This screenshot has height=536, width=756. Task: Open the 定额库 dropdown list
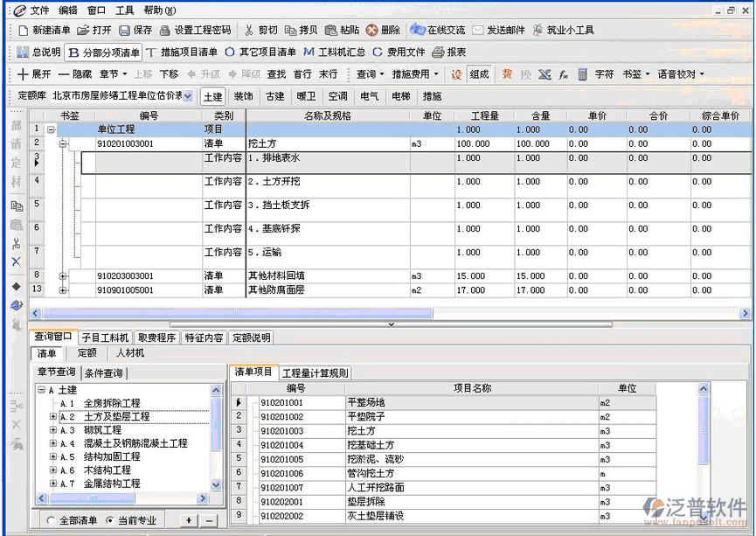pos(189,96)
